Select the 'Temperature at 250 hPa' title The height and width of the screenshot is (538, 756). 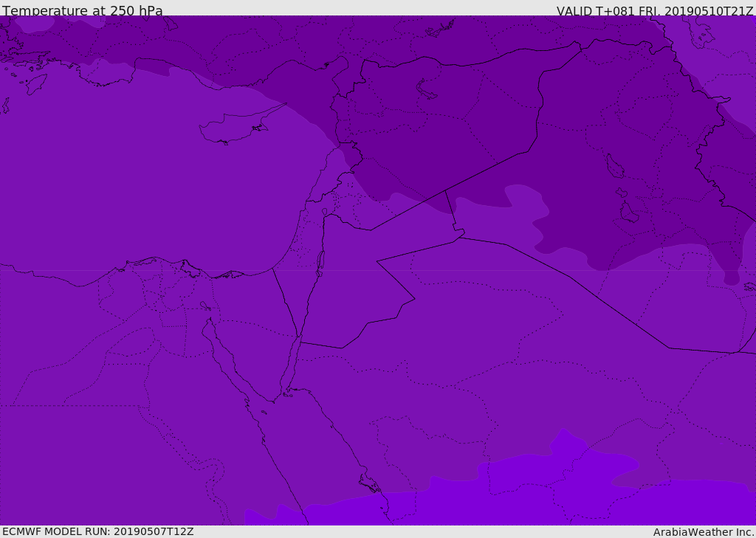tap(83, 10)
